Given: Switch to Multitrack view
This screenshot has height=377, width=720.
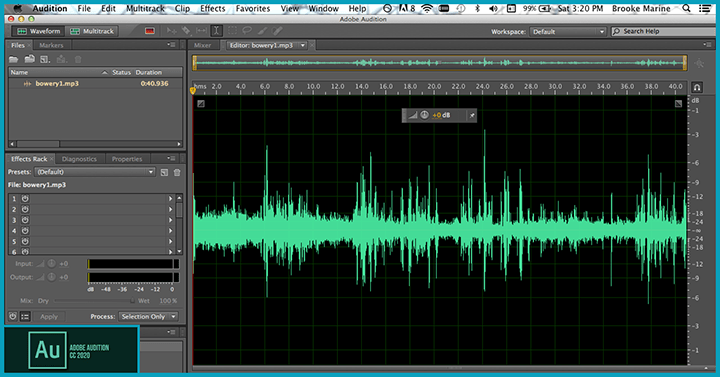Looking at the screenshot, I should [x=92, y=31].
